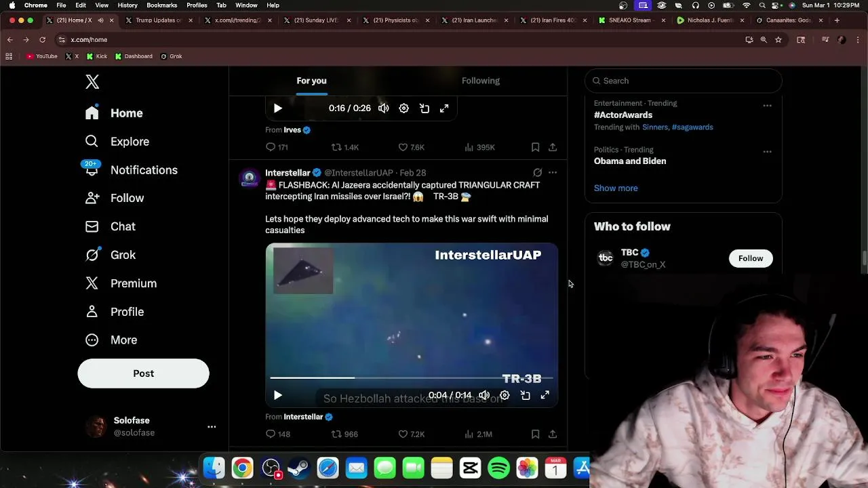This screenshot has width=868, height=488.
Task: Like the Irves post with 7.6K
Action: (x=411, y=147)
